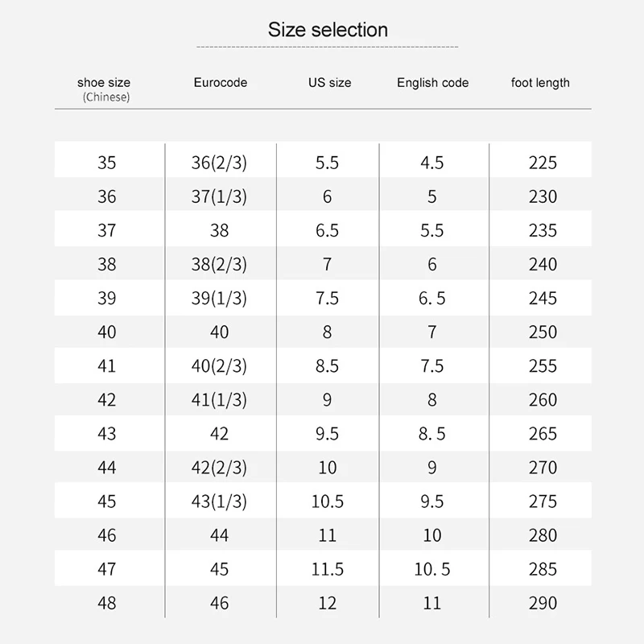
Task: Click the Size selection title
Action: click(x=328, y=30)
